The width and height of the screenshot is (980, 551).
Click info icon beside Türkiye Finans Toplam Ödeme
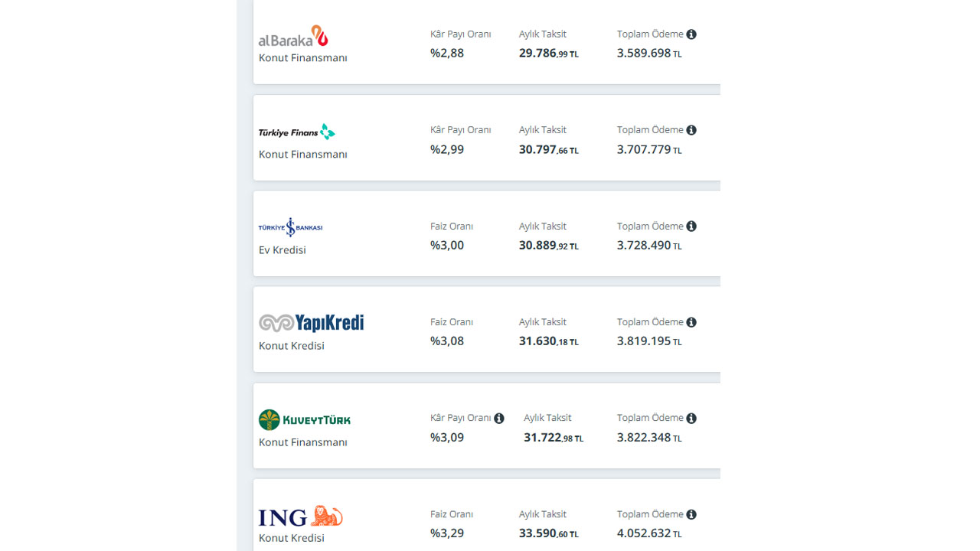click(x=691, y=130)
